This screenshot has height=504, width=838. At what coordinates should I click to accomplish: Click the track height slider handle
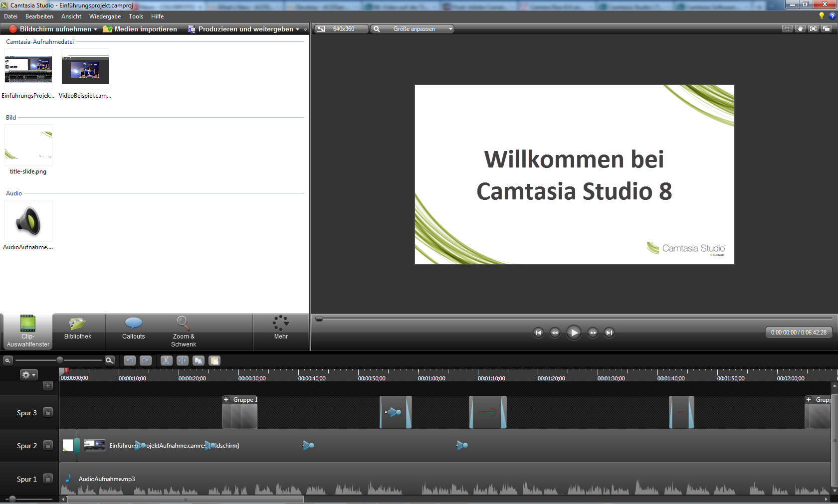coord(12,499)
